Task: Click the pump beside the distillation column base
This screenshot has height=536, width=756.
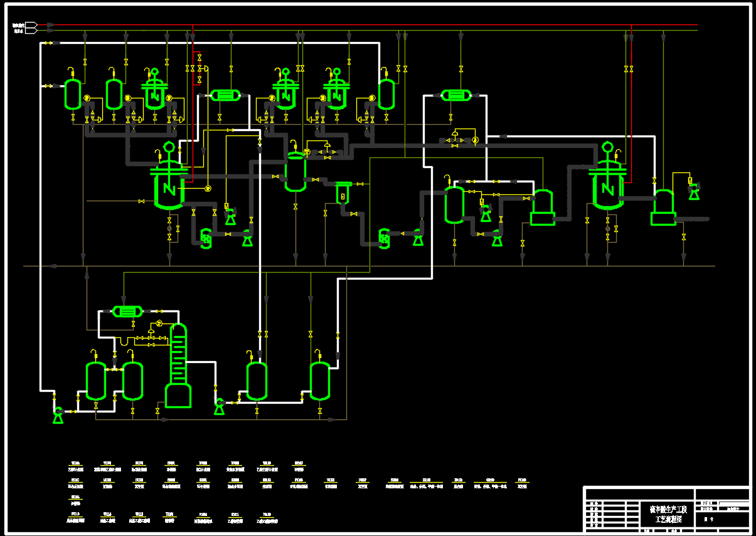Action: 220,406
